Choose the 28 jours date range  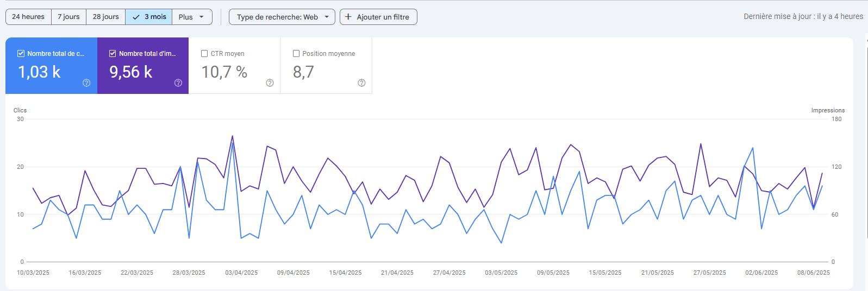point(105,17)
